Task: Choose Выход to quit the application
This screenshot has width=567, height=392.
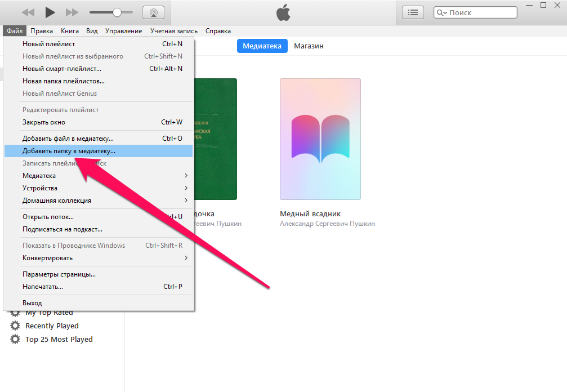Action: [x=32, y=303]
